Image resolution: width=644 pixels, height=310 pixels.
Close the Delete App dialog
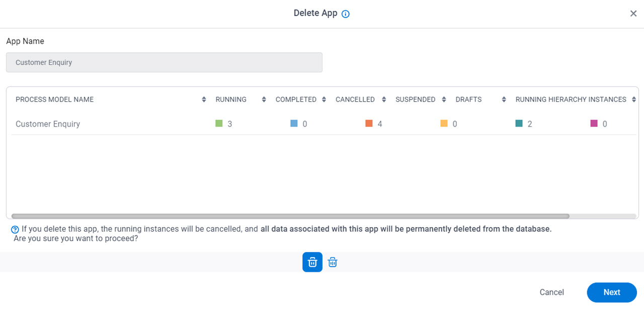pyautogui.click(x=633, y=14)
